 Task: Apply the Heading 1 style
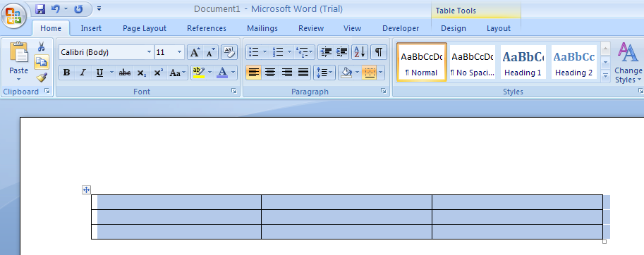pyautogui.click(x=523, y=62)
